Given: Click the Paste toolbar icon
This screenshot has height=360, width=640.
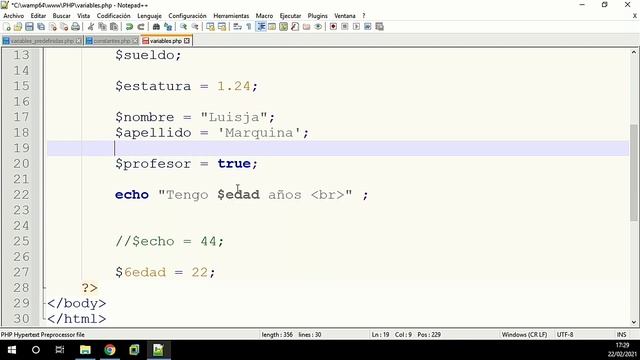Looking at the screenshot, I should (114, 27).
